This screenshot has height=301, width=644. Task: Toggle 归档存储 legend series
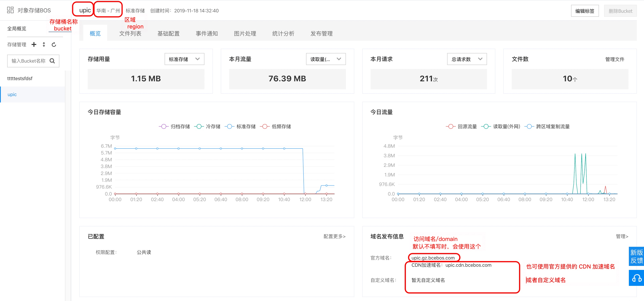coord(174,127)
